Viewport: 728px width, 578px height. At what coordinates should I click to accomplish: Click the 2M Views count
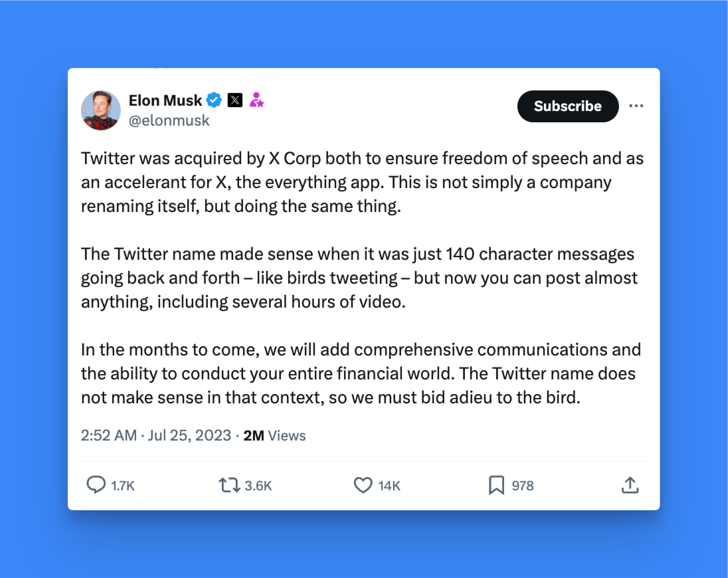click(x=274, y=435)
